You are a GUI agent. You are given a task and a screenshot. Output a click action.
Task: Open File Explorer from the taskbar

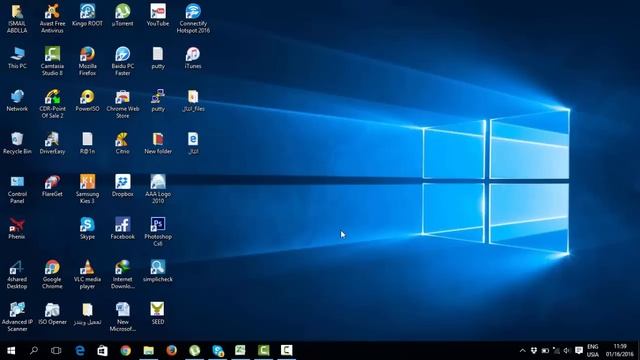[x=149, y=351]
